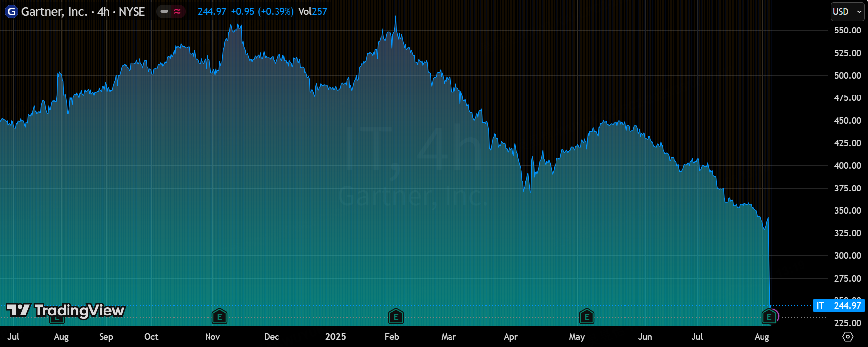Click the latest earnings "E" marker at Aug 2025

(769, 316)
